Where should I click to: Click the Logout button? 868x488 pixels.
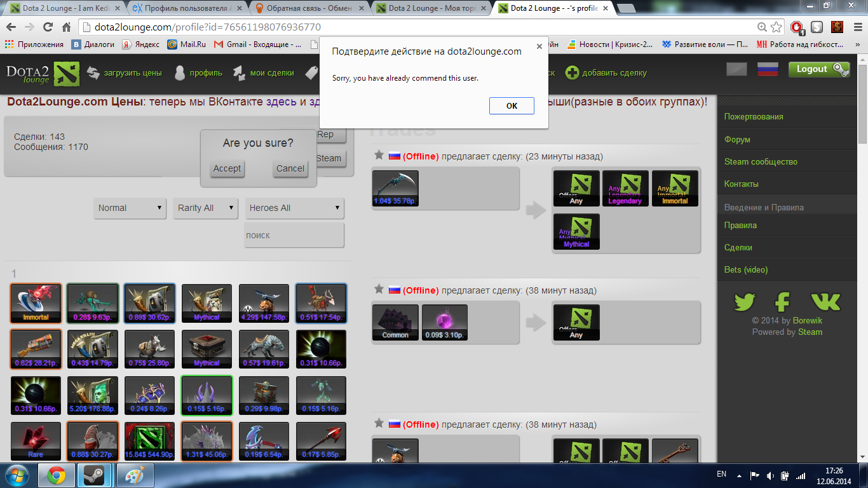click(819, 69)
